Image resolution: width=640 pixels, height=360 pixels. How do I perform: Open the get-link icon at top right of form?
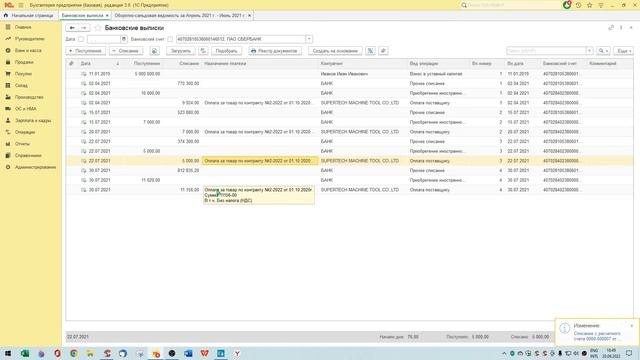pyautogui.click(x=611, y=28)
